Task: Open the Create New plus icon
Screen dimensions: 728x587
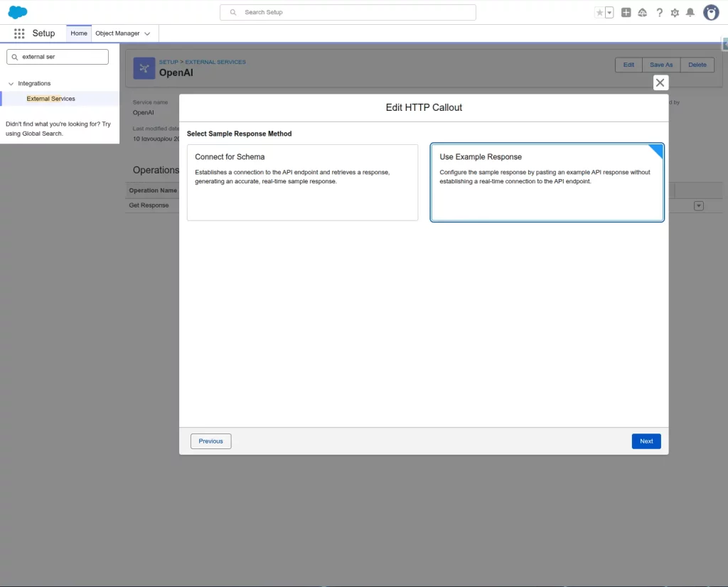Action: (626, 12)
